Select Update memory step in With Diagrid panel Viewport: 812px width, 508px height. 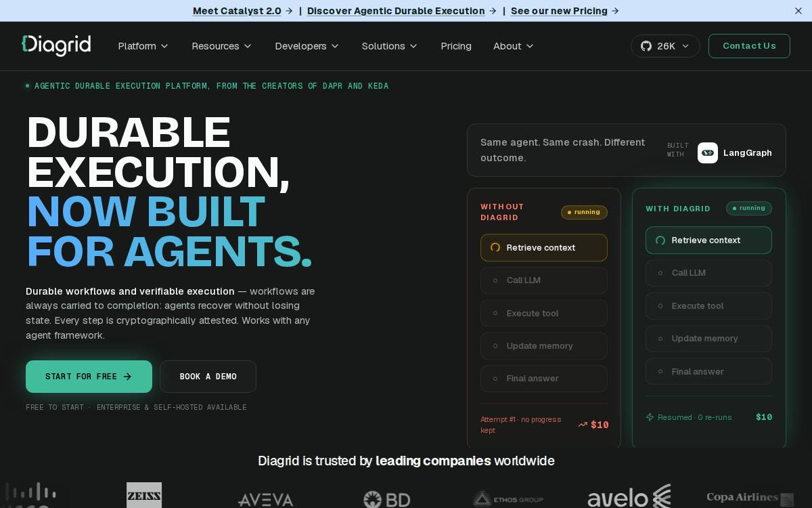coord(708,339)
